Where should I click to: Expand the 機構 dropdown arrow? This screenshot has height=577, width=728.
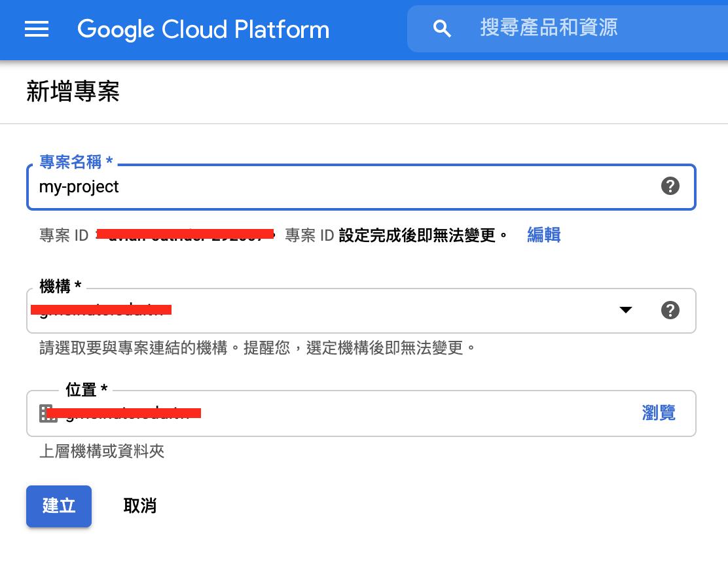coord(626,310)
